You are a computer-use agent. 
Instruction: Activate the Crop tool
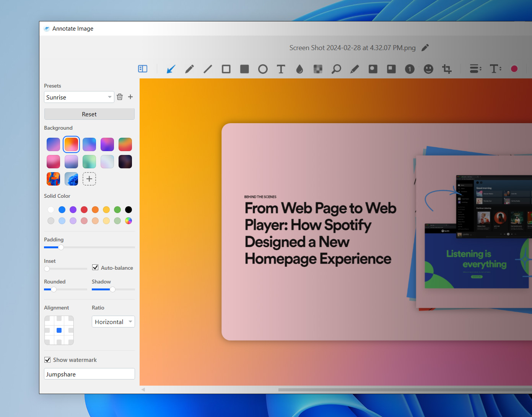click(447, 69)
